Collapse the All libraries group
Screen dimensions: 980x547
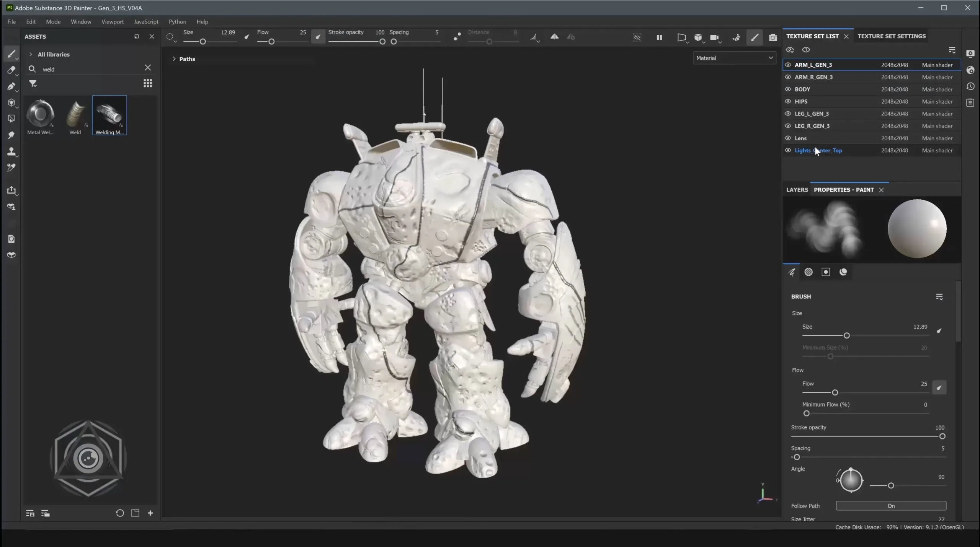[31, 54]
